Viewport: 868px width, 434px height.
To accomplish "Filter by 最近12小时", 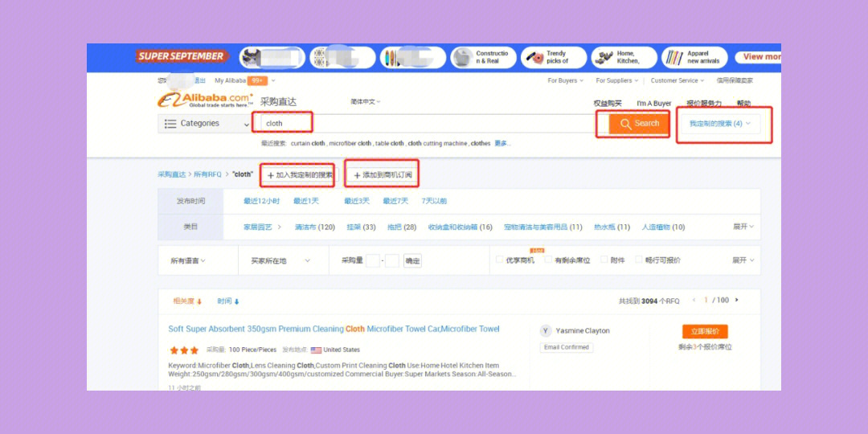I will (262, 202).
